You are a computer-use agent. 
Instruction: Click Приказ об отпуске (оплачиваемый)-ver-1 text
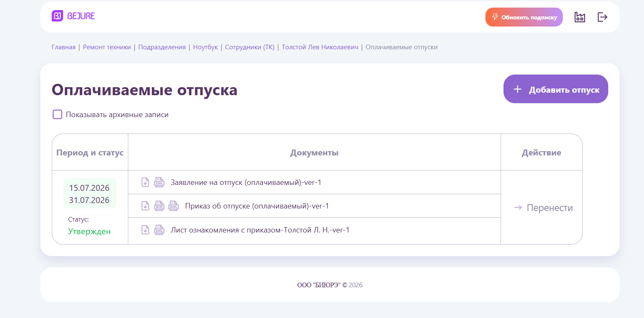tap(257, 206)
